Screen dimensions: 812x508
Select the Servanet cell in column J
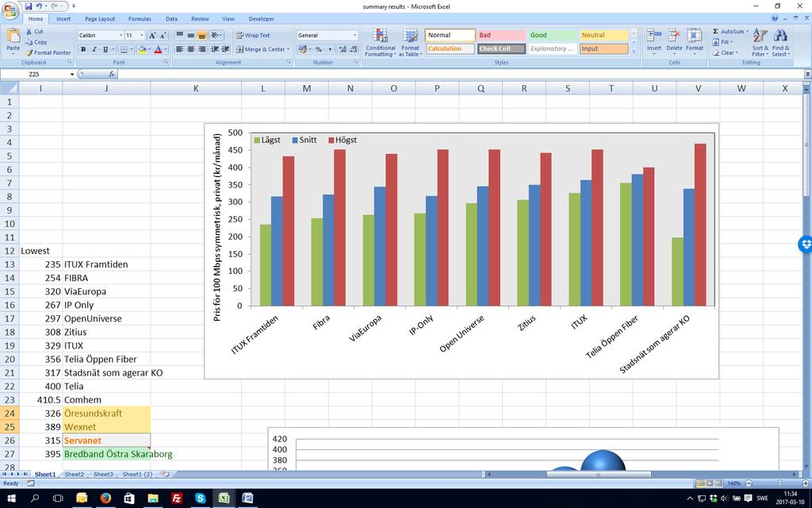(106, 441)
